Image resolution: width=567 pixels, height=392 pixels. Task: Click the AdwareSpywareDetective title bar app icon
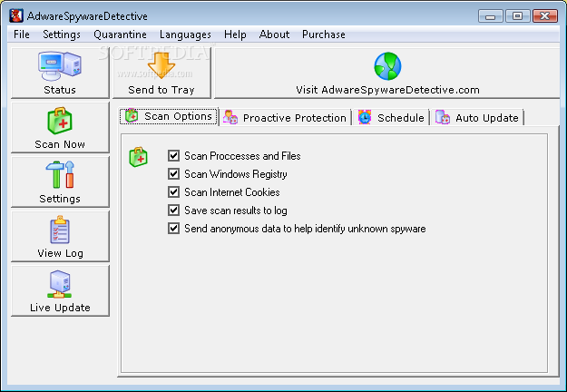tap(16, 16)
